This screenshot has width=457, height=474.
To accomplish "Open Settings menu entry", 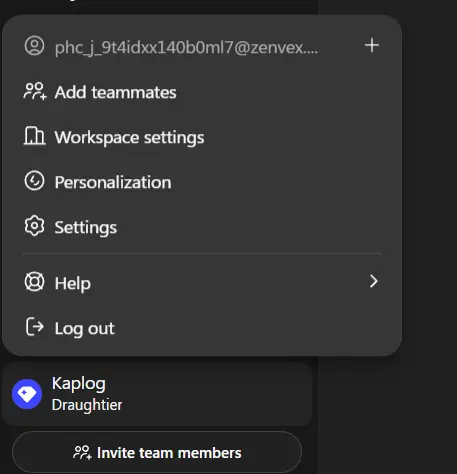I will point(202,227).
